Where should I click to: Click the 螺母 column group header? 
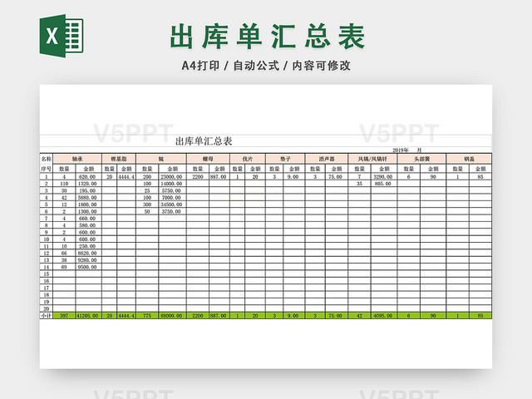[x=208, y=159]
